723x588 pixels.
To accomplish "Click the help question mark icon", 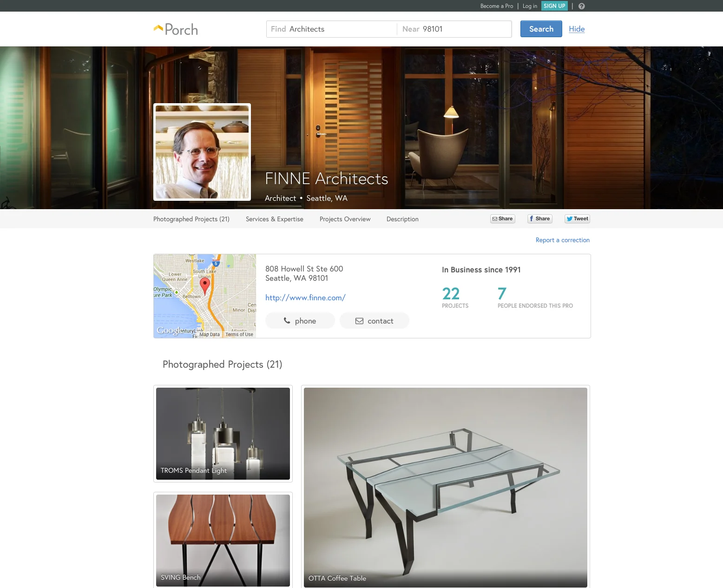I will coord(581,6).
